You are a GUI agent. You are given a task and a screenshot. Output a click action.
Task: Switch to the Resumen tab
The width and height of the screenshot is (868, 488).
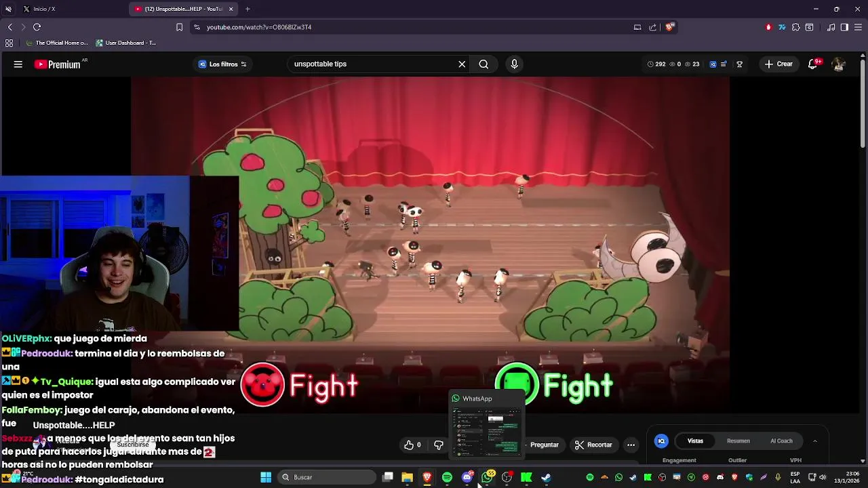pyautogui.click(x=738, y=441)
